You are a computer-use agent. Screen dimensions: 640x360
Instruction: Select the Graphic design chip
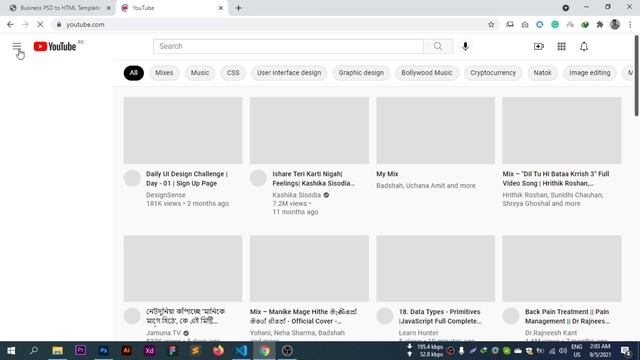pyautogui.click(x=361, y=73)
